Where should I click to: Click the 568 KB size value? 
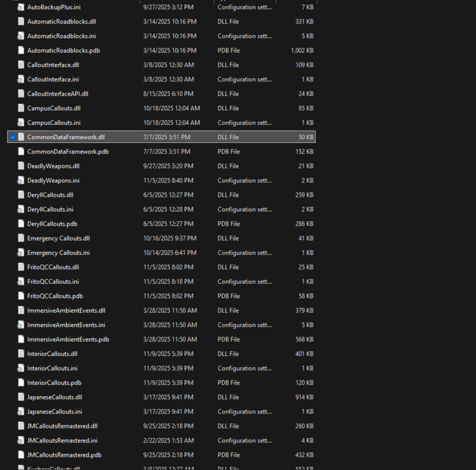click(x=305, y=340)
